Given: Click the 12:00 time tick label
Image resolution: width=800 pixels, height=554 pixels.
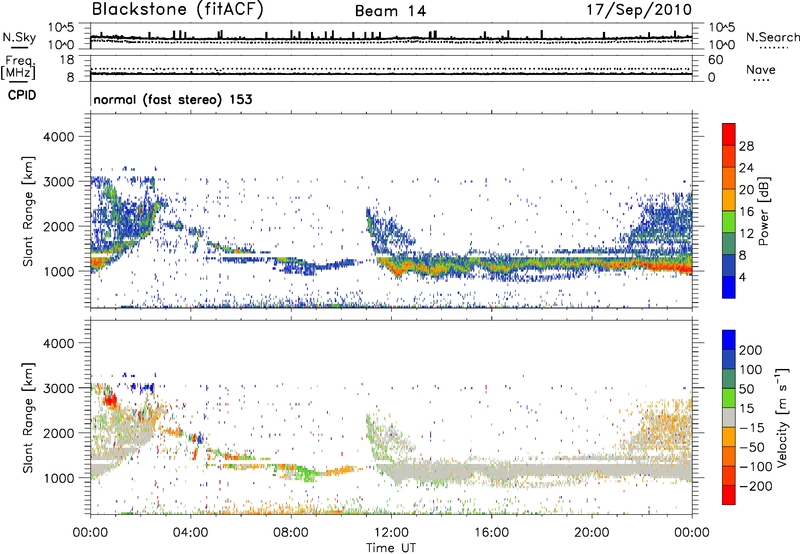Looking at the screenshot, I should pos(391,533).
